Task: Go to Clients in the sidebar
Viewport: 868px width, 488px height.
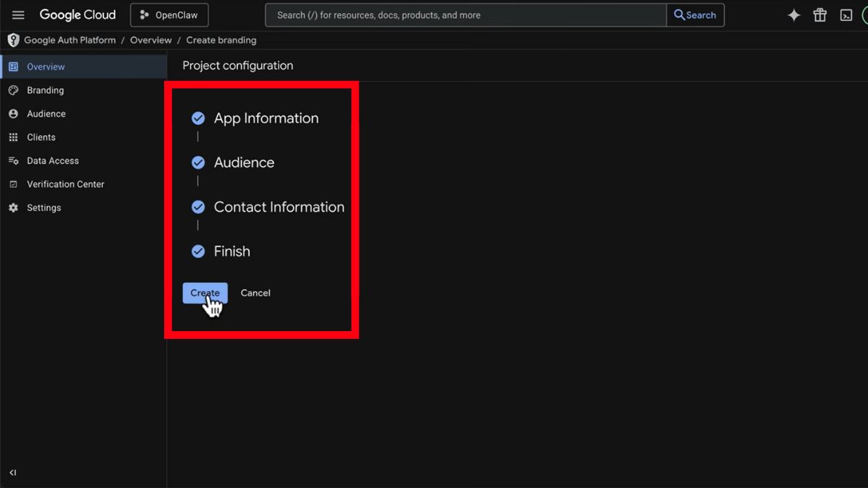Action: coord(41,137)
